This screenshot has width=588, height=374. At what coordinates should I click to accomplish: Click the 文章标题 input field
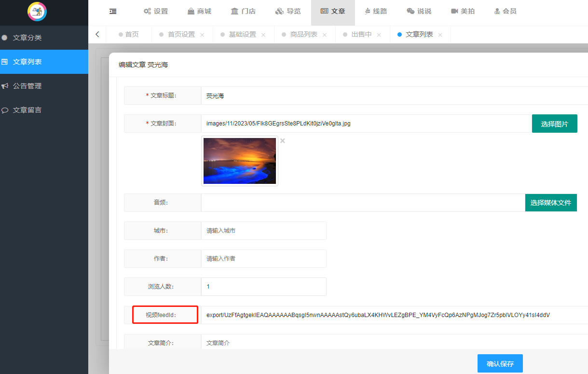395,96
